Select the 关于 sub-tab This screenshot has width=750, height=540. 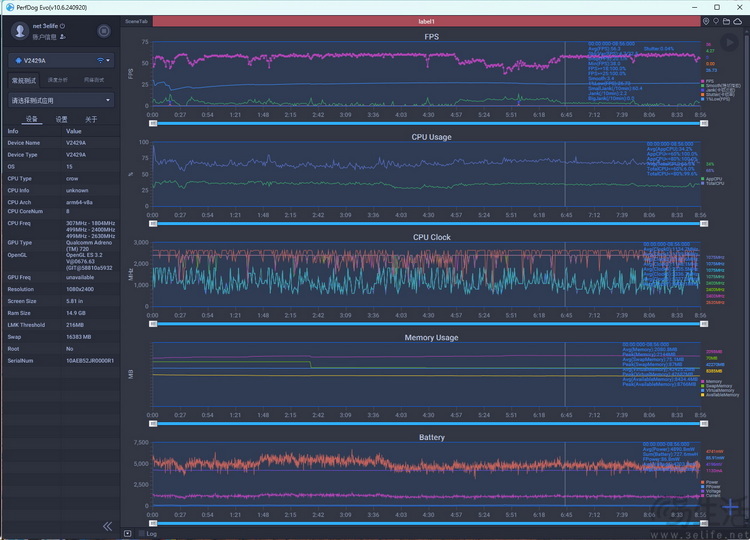91,119
